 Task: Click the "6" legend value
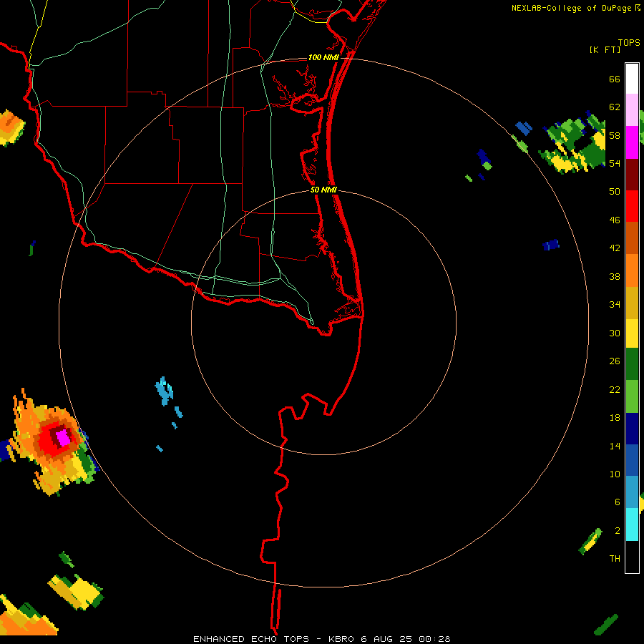pos(618,502)
